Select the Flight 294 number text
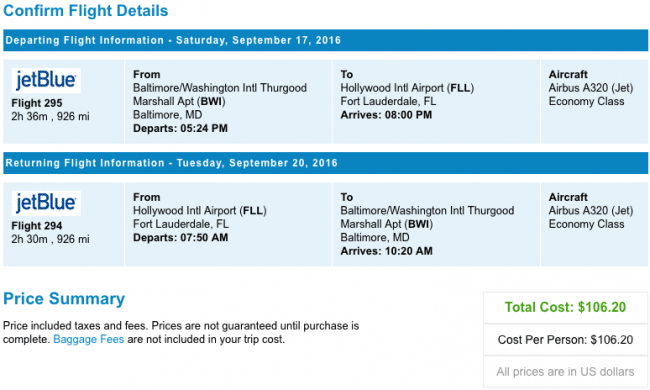Screen dimensions: 650x390 (37, 226)
